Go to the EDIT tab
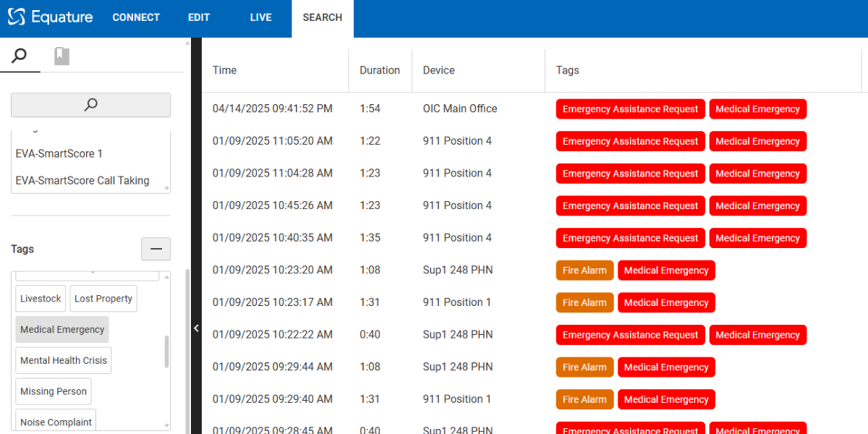 pyautogui.click(x=199, y=17)
